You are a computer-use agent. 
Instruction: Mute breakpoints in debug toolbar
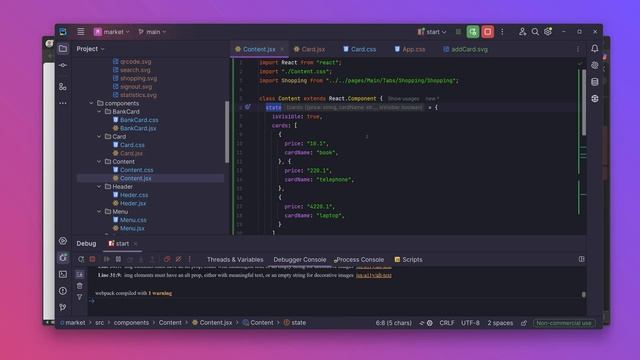coord(178,259)
